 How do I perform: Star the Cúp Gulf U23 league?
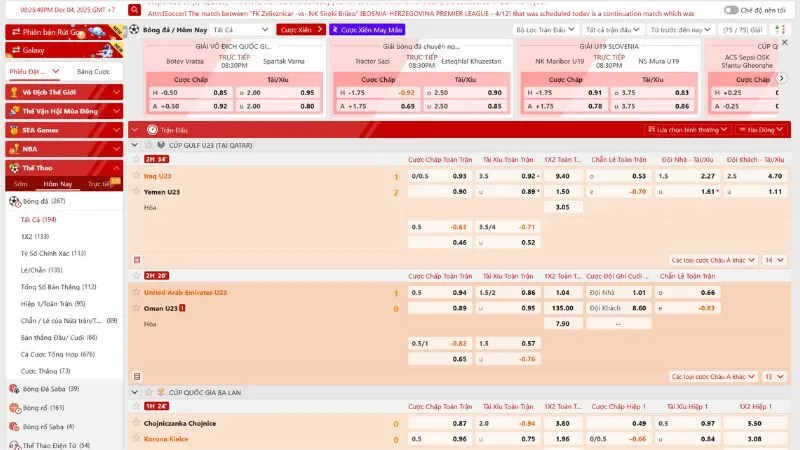click(x=150, y=145)
